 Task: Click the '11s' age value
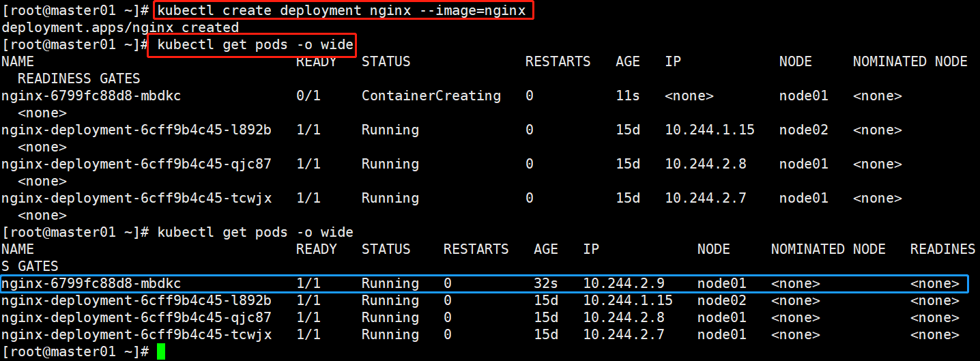tap(627, 96)
